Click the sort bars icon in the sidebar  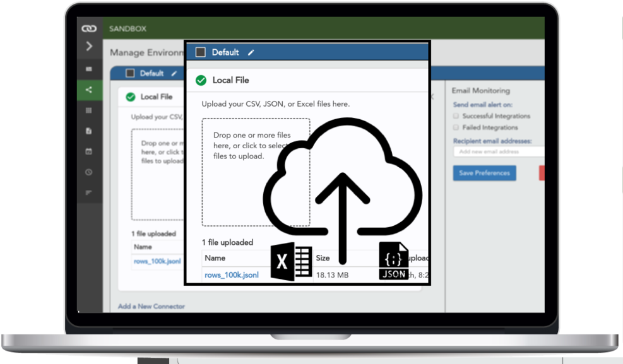pyautogui.click(x=89, y=192)
